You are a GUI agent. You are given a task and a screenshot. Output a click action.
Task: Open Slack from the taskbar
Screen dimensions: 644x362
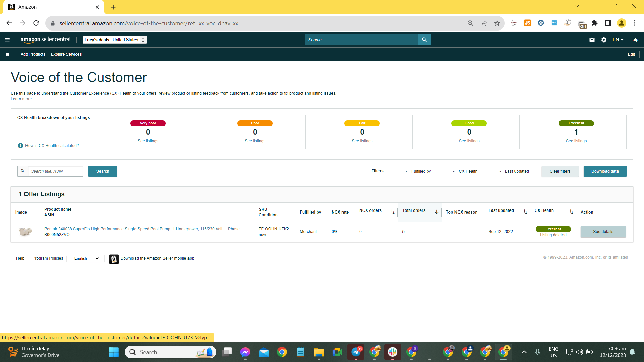click(393, 352)
